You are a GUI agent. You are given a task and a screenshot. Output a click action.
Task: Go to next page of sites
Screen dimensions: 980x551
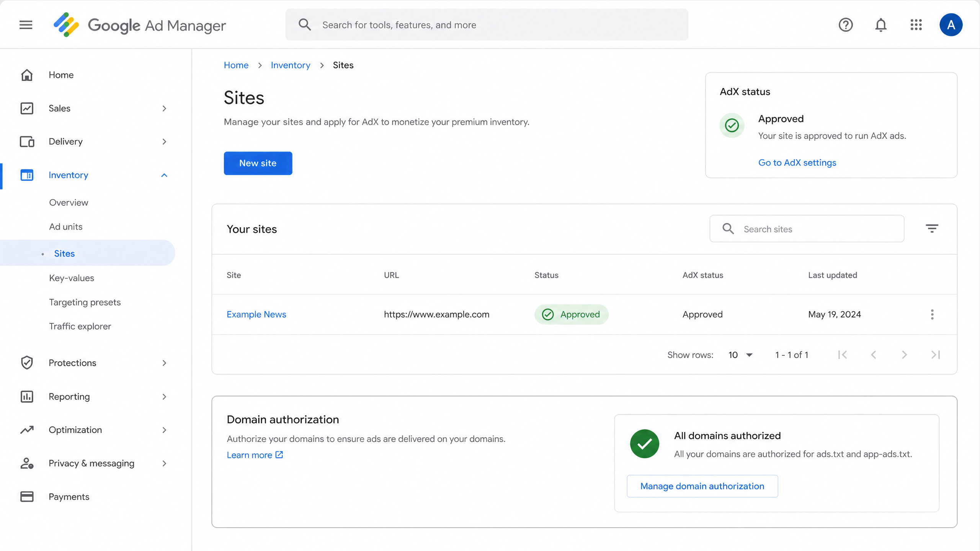(x=904, y=355)
